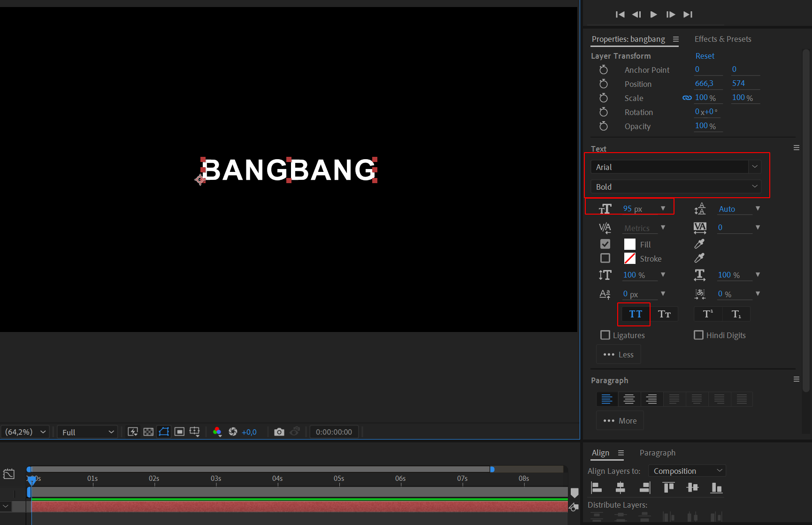The height and width of the screenshot is (525, 812).
Task: Click the white Fill color swatch
Action: [630, 244]
